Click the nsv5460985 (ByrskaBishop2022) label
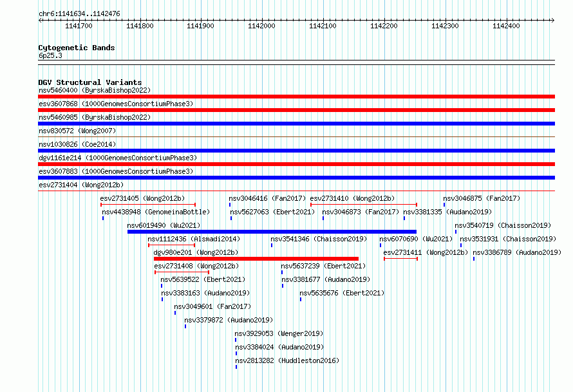This screenshot has width=573, height=392. [95, 117]
